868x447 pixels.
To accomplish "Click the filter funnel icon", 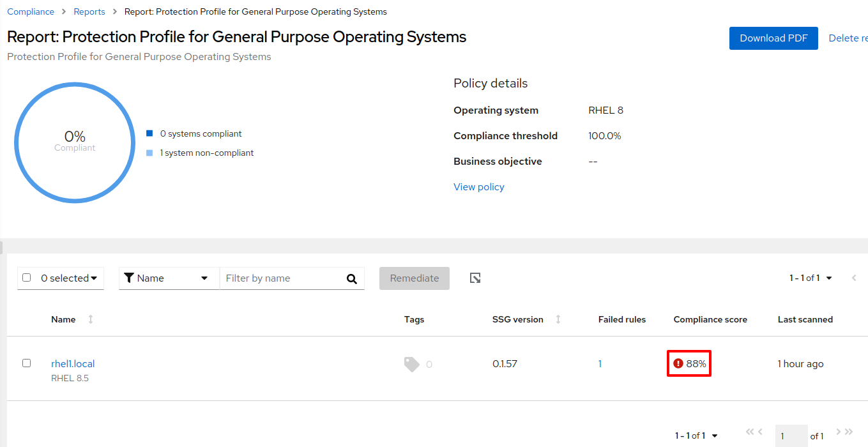I will (x=129, y=278).
